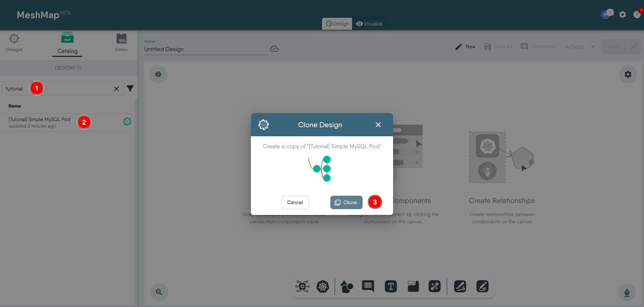Create a New design

[x=465, y=47]
